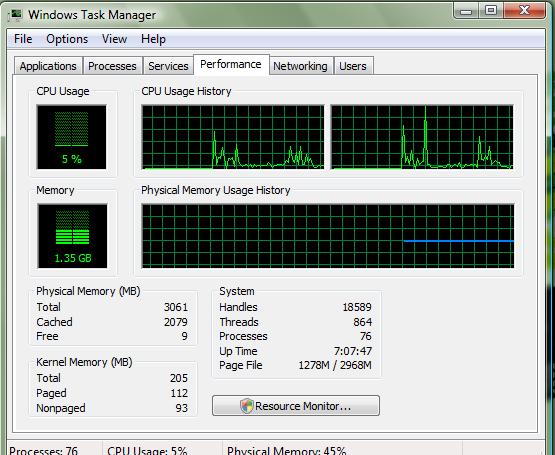Image resolution: width=555 pixels, height=455 pixels.
Task: Click the Nonpaged value 93
Action: pyautogui.click(x=182, y=408)
